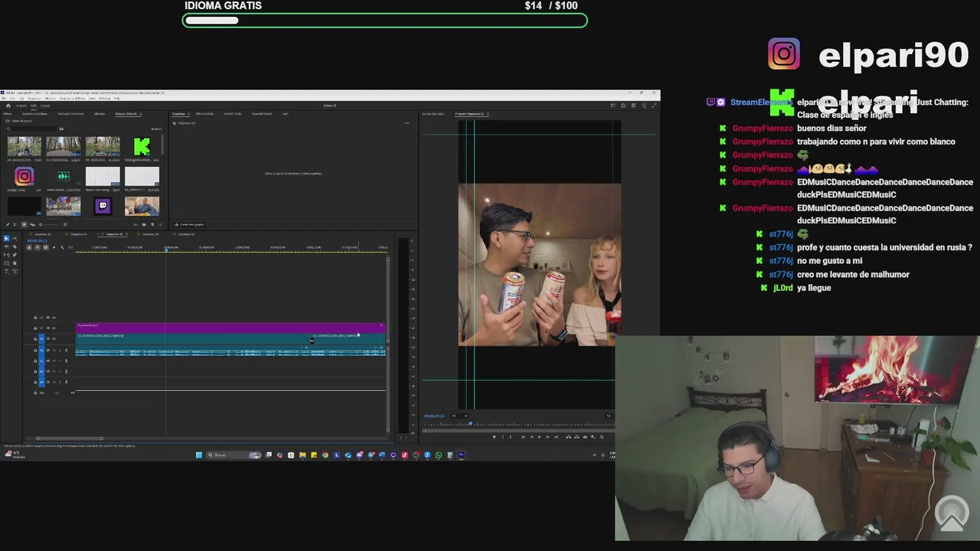
Task: Switch to the Export workspace mode
Action: (45, 106)
